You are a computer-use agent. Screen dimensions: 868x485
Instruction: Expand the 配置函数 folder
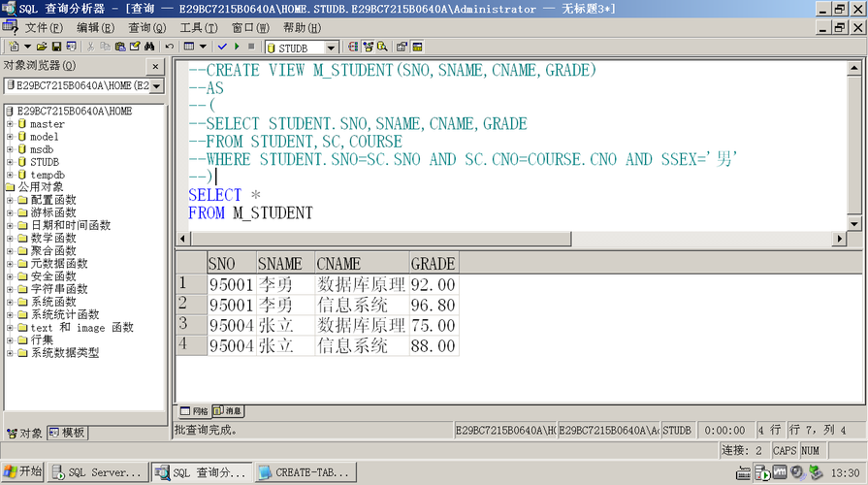10,200
